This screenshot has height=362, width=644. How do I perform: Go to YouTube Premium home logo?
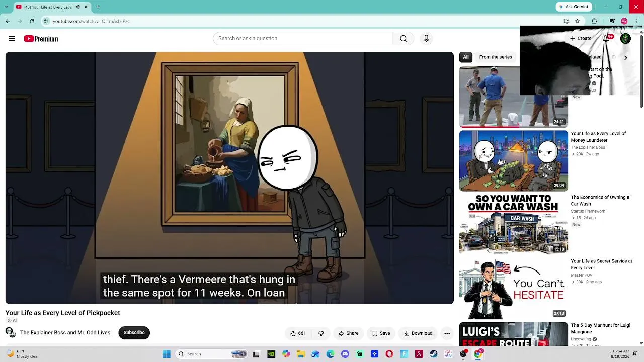41,39
